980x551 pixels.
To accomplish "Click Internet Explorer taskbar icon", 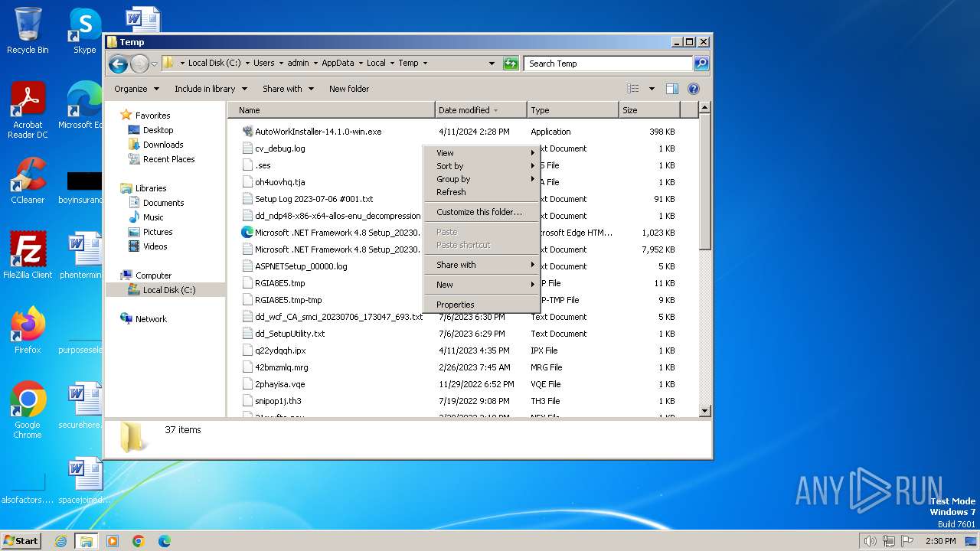I will pos(60,541).
